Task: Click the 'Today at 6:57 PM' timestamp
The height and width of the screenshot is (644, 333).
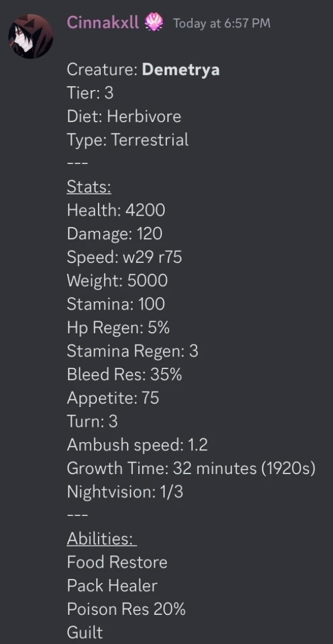Action: (x=221, y=24)
